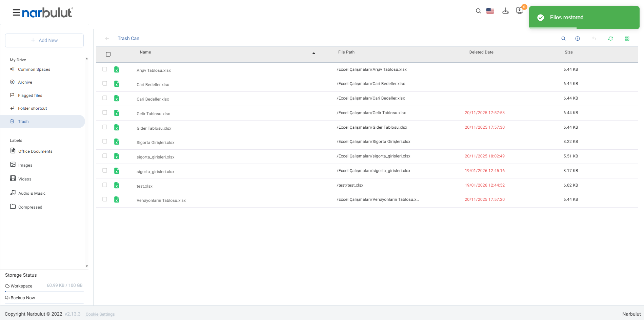Click the Add New button
644x320 pixels.
pos(44,40)
